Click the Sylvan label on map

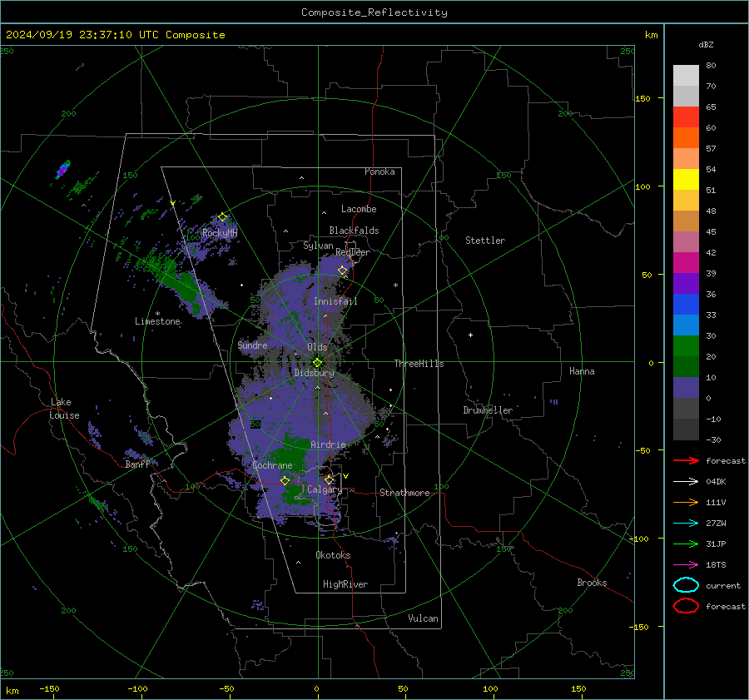tap(318, 246)
